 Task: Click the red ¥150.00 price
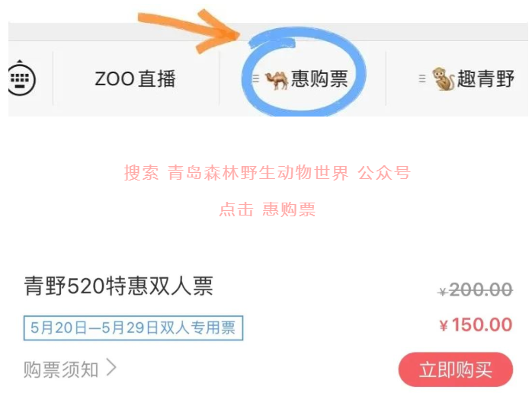pyautogui.click(x=476, y=325)
